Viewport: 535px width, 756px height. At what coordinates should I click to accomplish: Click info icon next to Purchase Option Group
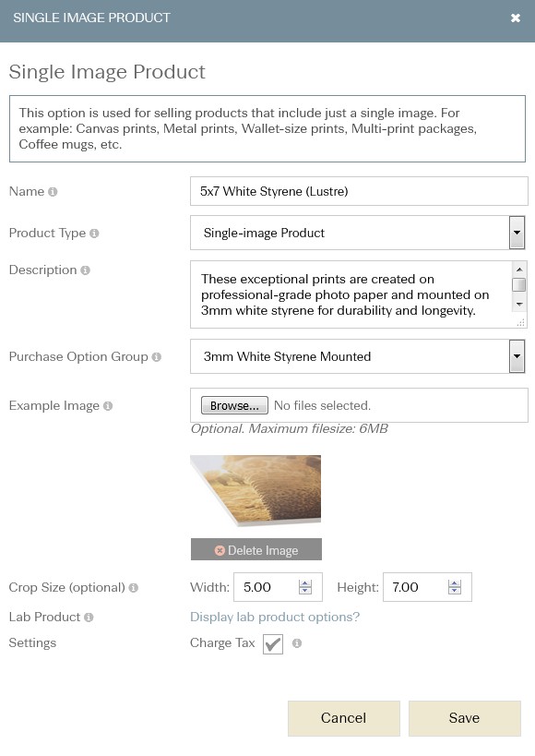[156, 357]
